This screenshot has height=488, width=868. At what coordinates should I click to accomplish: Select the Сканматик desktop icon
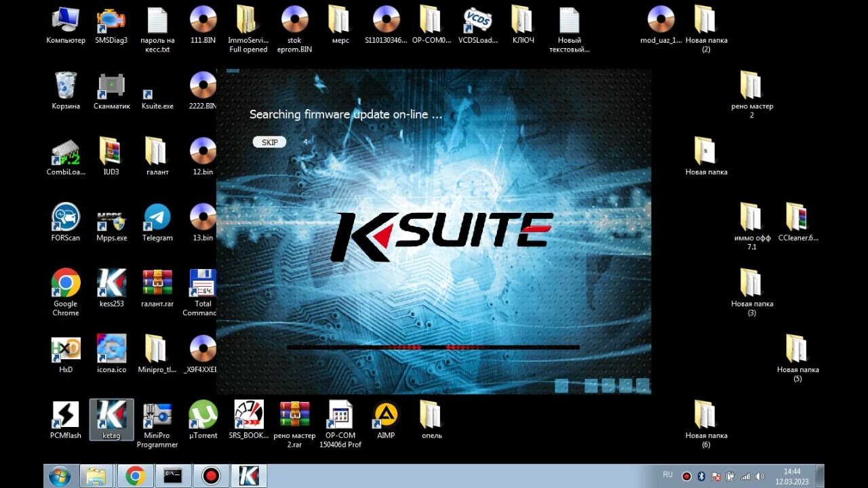(x=111, y=90)
